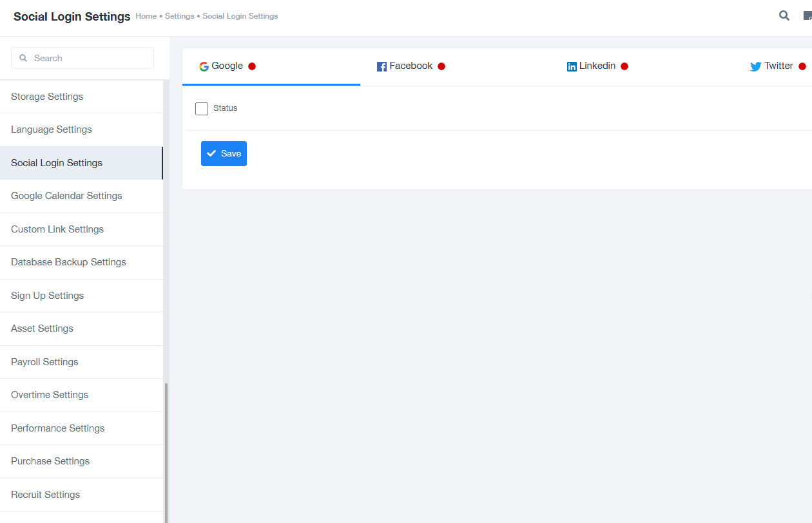Click the sticky note icon in header
This screenshot has height=523, width=812.
tap(807, 16)
